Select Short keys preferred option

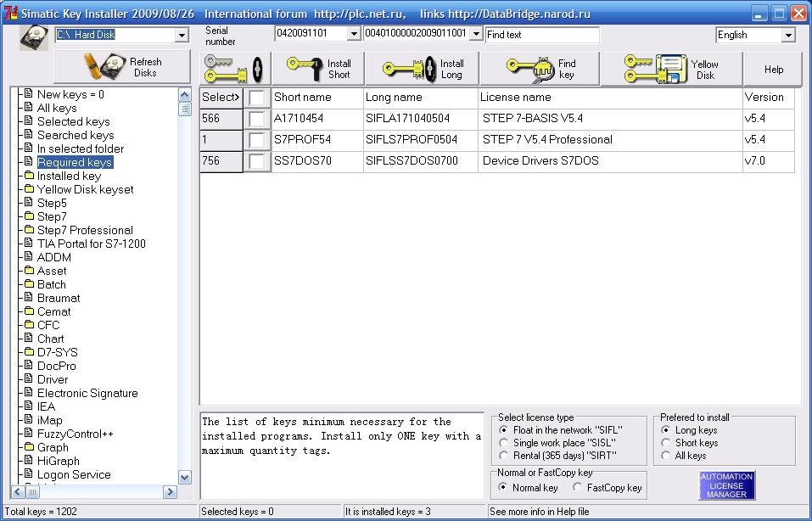666,443
